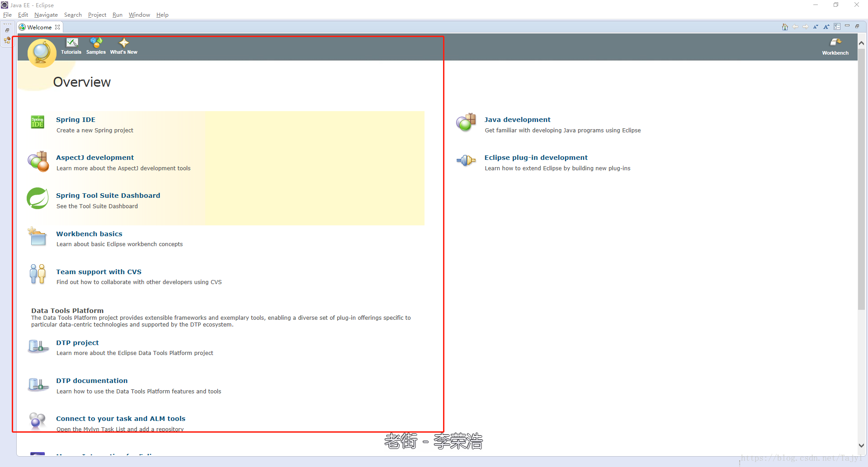Open Team support with CVS link
The image size is (868, 467).
99,272
